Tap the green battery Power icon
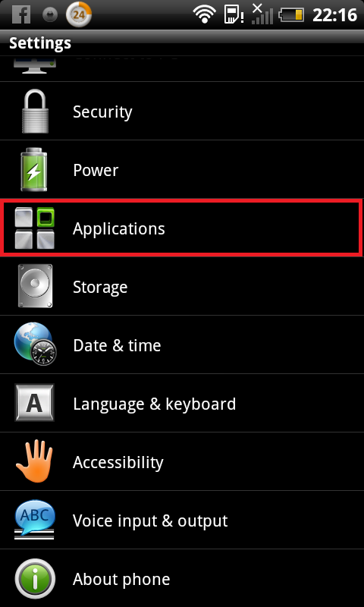Viewport: 364px width, 607px height. (x=34, y=169)
